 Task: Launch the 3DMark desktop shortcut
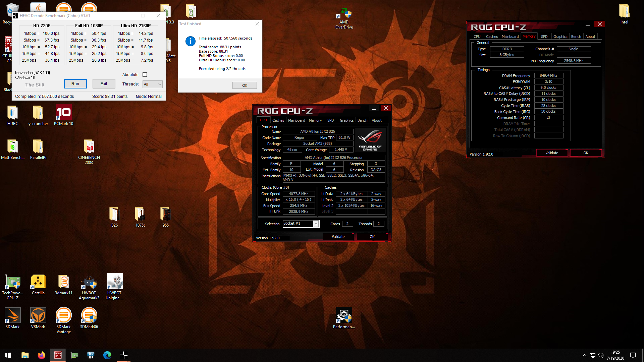12,318
